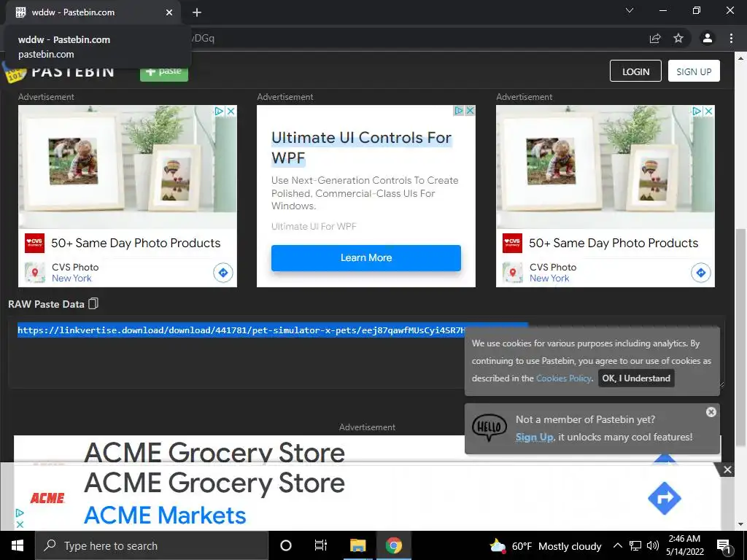747x560 pixels.
Task: Click the taskbar search box
Action: pos(152,545)
